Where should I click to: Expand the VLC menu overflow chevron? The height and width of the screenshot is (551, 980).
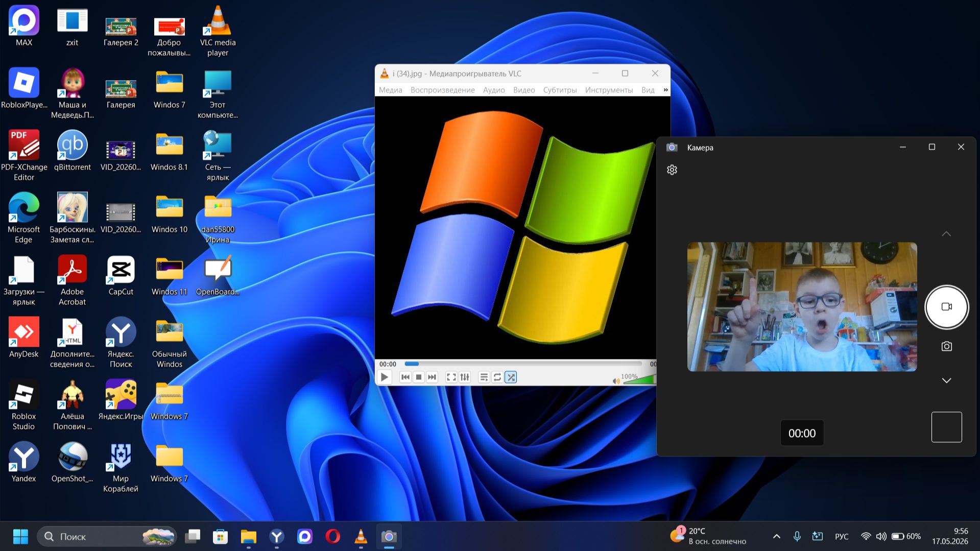(665, 90)
